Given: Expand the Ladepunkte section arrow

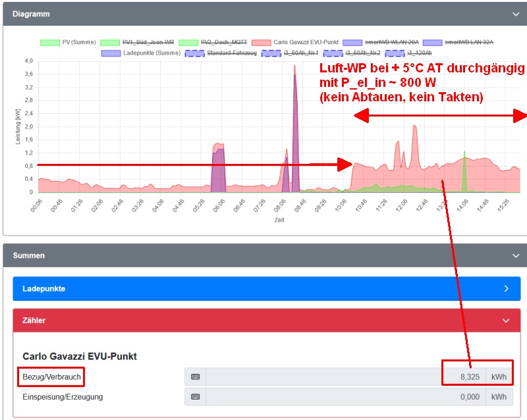Looking at the screenshot, I should [x=506, y=288].
